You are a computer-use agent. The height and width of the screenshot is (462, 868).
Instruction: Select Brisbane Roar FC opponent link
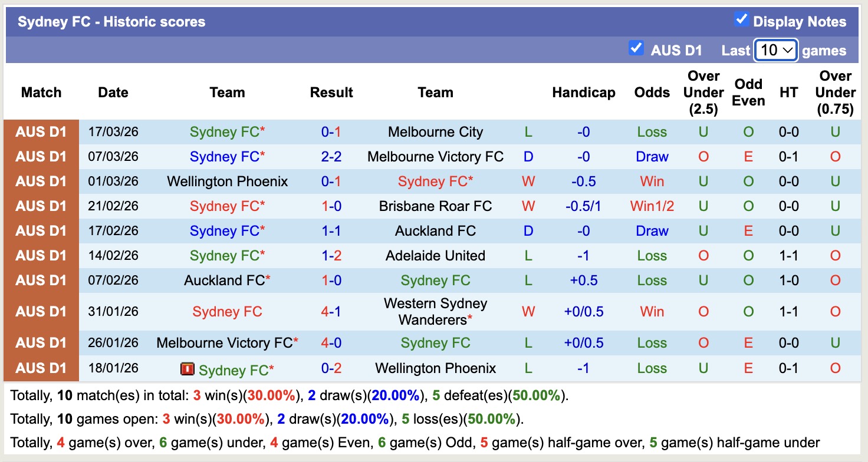(435, 206)
